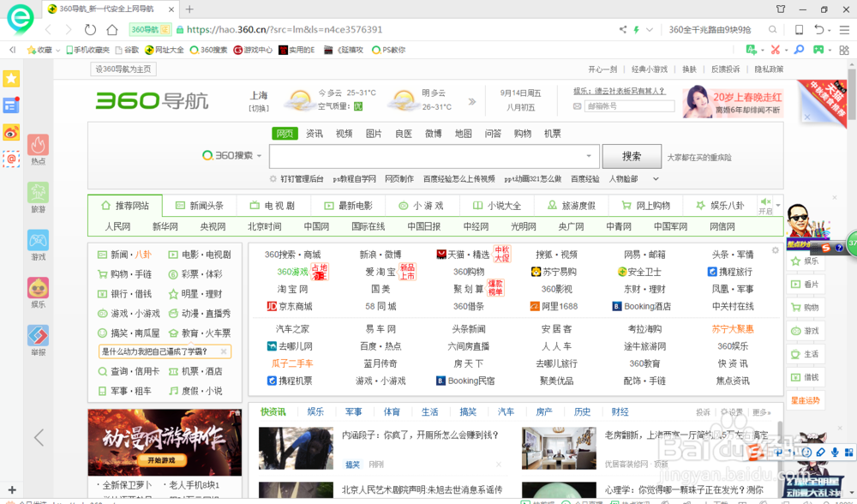The width and height of the screenshot is (857, 504).
Task: Switch news feed to 体育 tab
Action: coord(392,411)
